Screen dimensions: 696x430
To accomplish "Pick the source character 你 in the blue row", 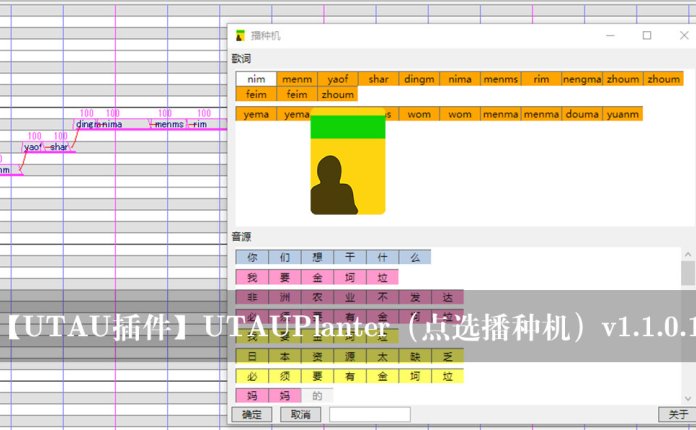I will click(x=252, y=257).
